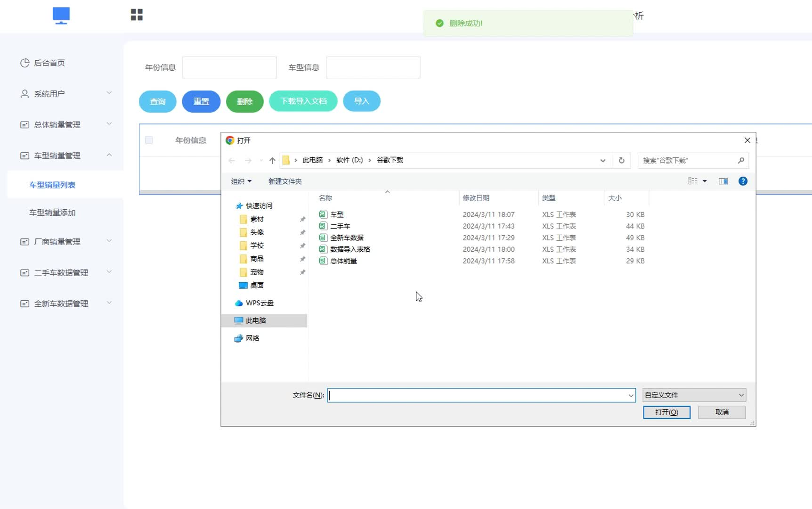Sort files by 名称 column header
The image size is (812, 509).
click(x=325, y=198)
